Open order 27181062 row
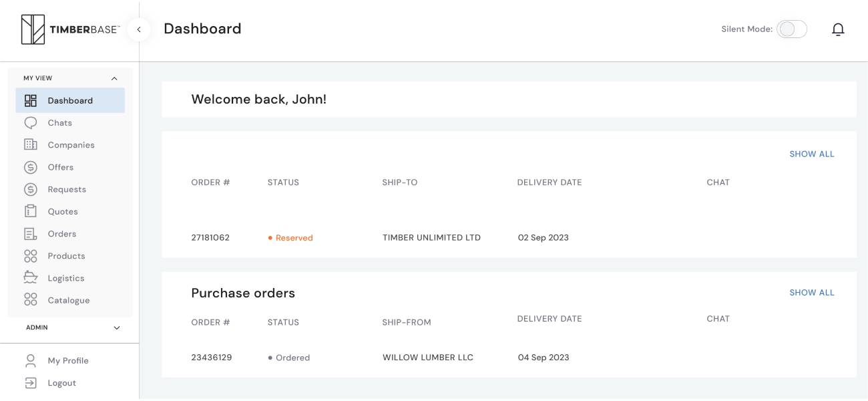This screenshot has height=401, width=868. click(509, 238)
